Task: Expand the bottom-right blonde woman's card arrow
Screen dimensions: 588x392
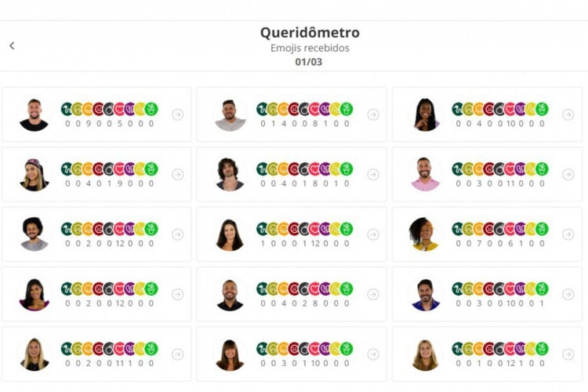Action: click(x=568, y=354)
